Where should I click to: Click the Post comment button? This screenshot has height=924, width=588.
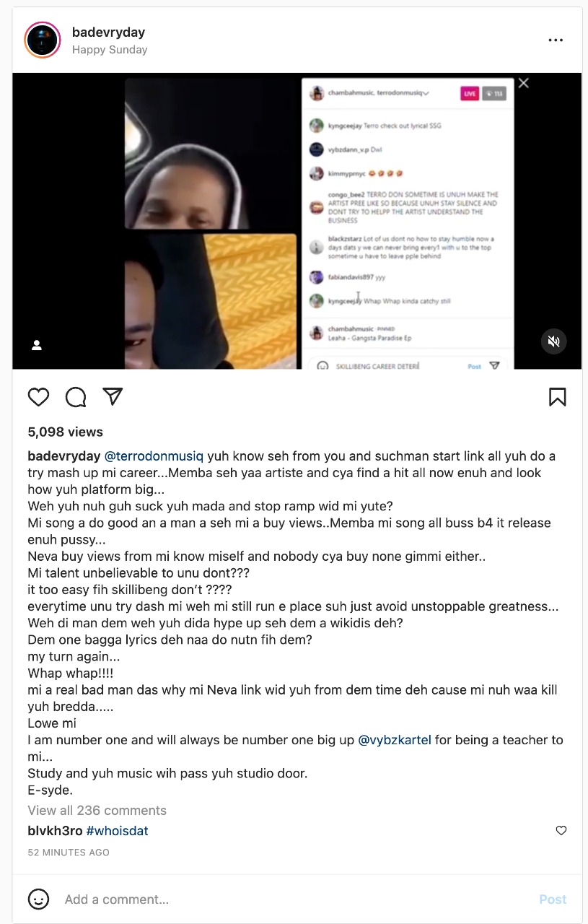(x=553, y=899)
